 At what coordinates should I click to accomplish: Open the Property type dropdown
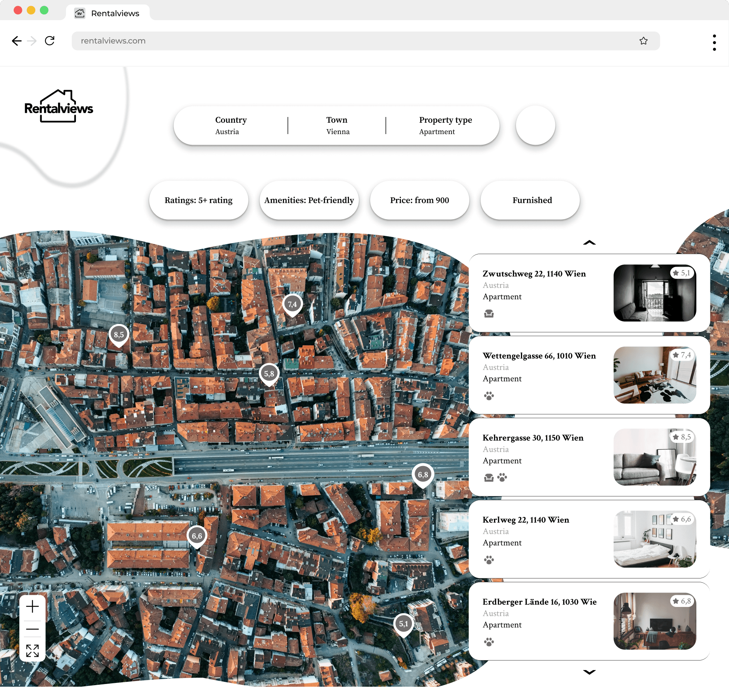(x=445, y=126)
